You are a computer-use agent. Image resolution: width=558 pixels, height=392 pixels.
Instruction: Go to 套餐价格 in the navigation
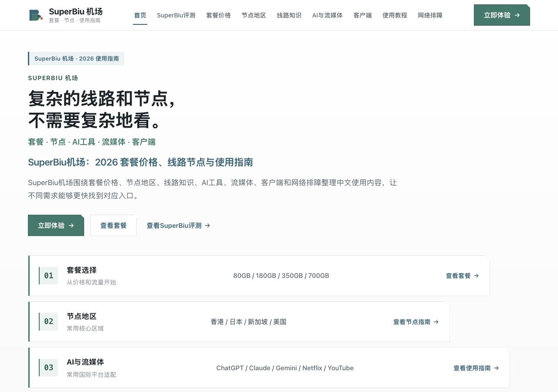tap(218, 15)
